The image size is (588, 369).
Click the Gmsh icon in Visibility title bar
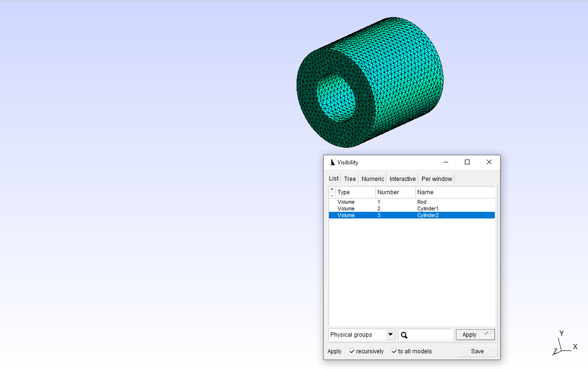[332, 162]
